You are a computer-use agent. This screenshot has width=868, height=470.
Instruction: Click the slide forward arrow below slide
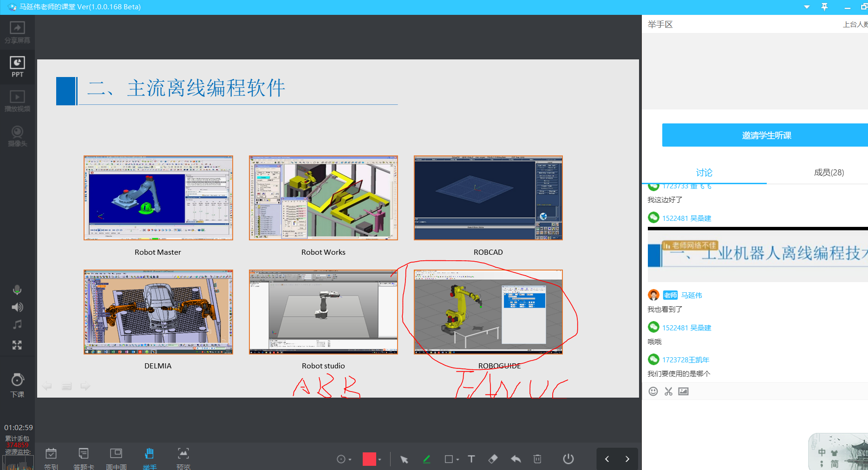[85, 386]
